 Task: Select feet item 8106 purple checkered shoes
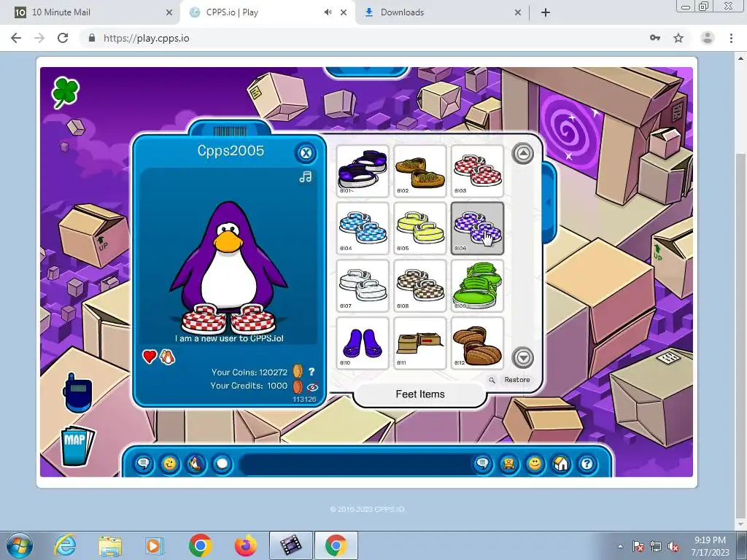[x=477, y=228]
